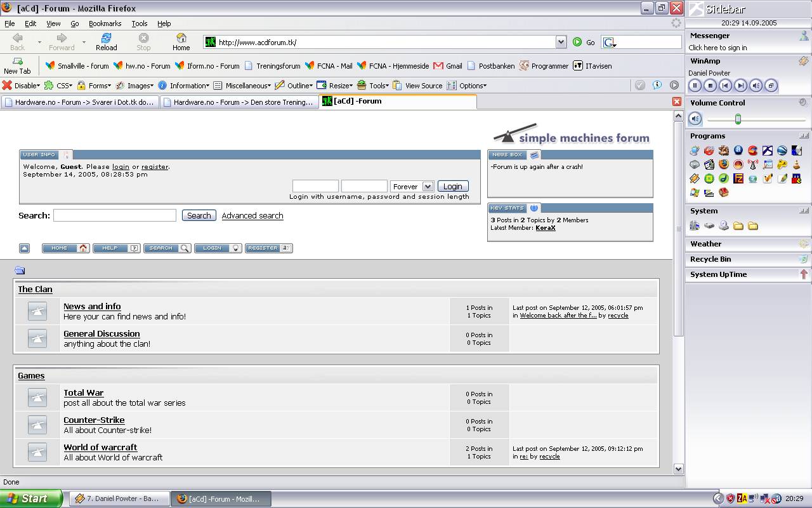Open the CSS developer menu
Image resolution: width=812 pixels, height=508 pixels.
[58, 86]
